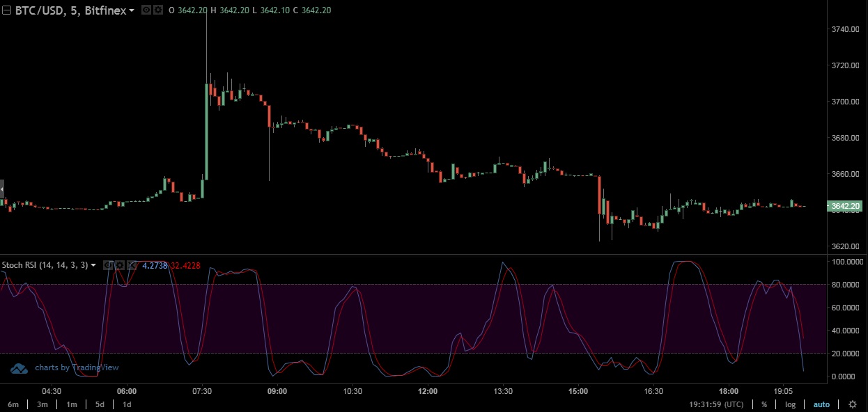Select the 3m date range
The image size is (868, 412).
42,404
